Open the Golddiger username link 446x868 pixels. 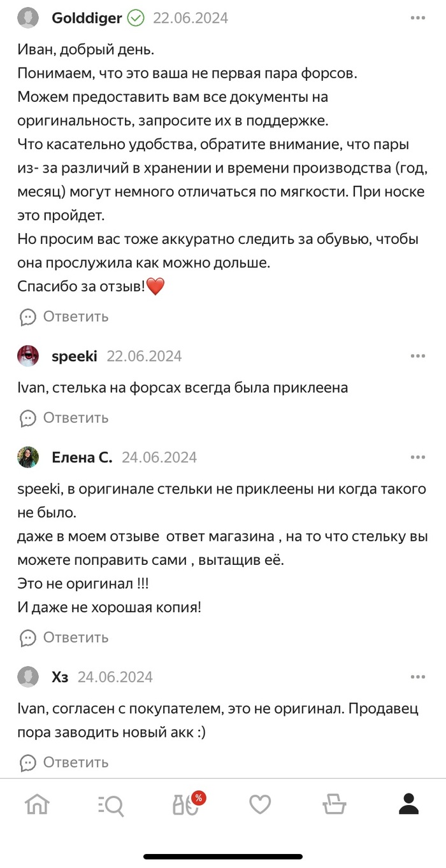coord(86,18)
